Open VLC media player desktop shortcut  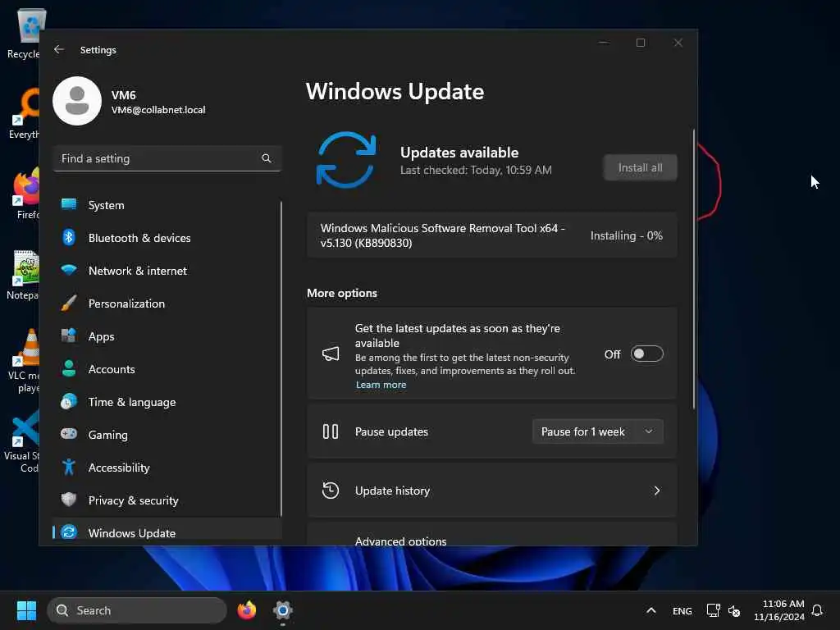tap(25, 360)
